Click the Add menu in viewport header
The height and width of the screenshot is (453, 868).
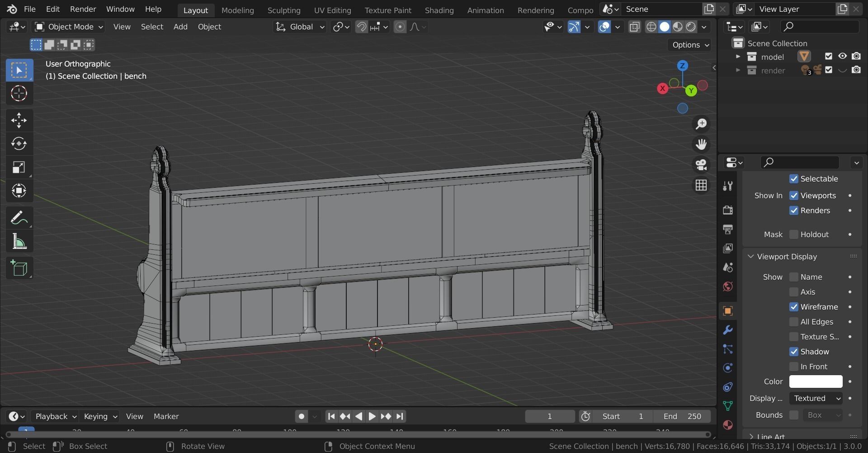[180, 27]
